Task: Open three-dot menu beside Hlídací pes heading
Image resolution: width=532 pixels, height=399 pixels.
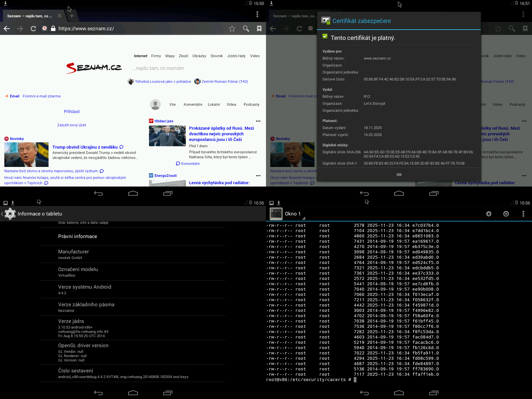Action: point(258,121)
